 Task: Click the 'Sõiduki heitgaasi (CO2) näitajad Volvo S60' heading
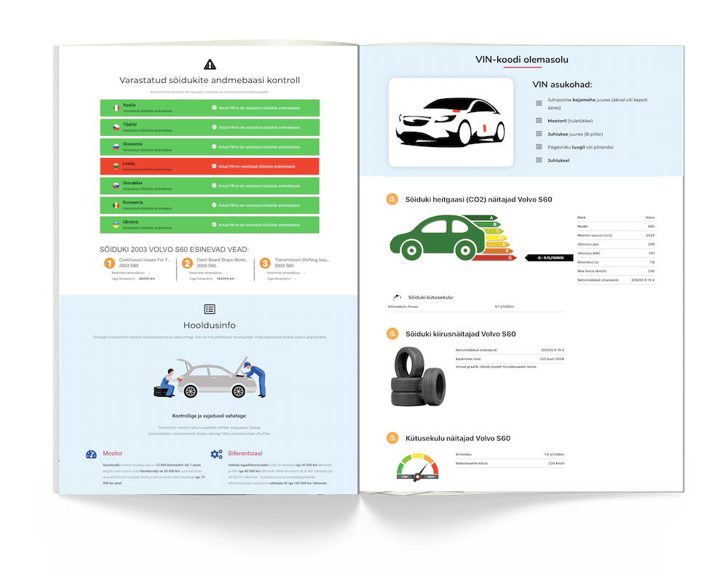tap(479, 199)
